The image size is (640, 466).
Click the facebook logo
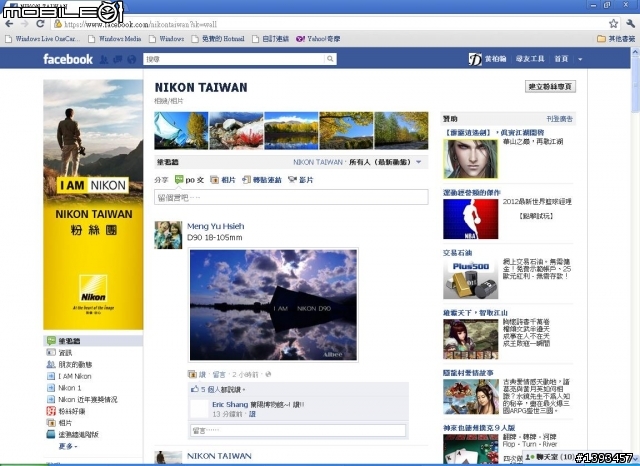pos(68,59)
